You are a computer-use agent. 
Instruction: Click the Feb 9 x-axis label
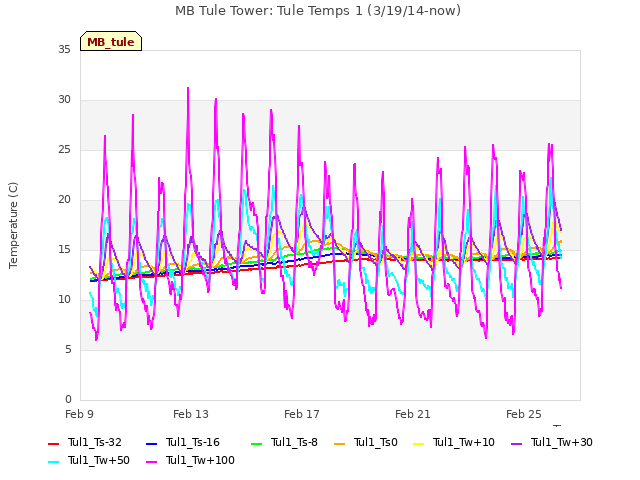79,414
